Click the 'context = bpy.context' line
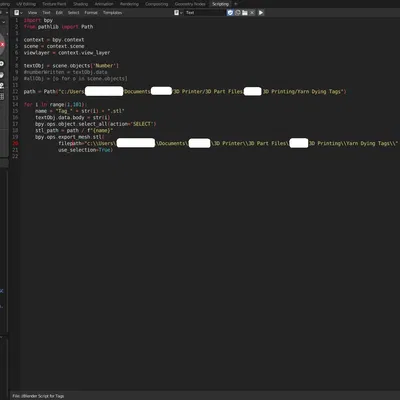 tap(54, 40)
